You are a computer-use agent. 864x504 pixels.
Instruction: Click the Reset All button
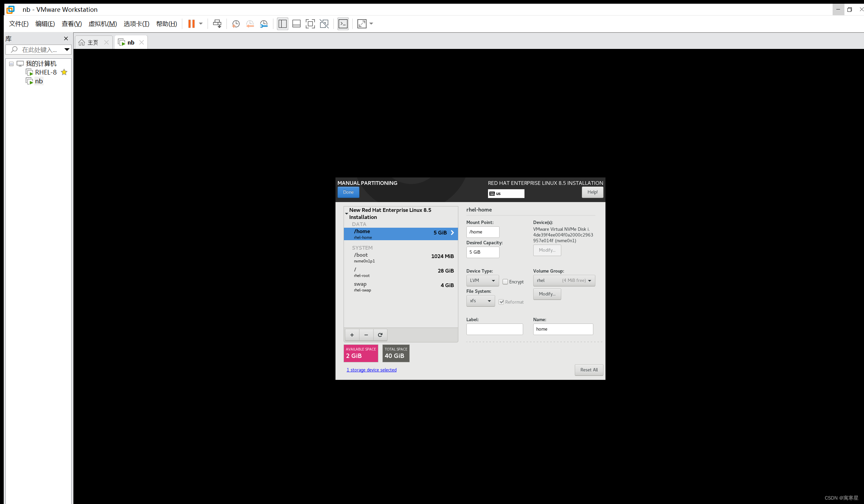pos(589,370)
